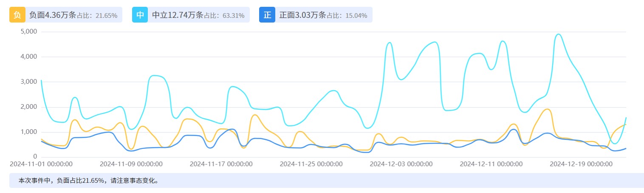Select the 2024-11-17 00:00:00 date label

point(221,164)
